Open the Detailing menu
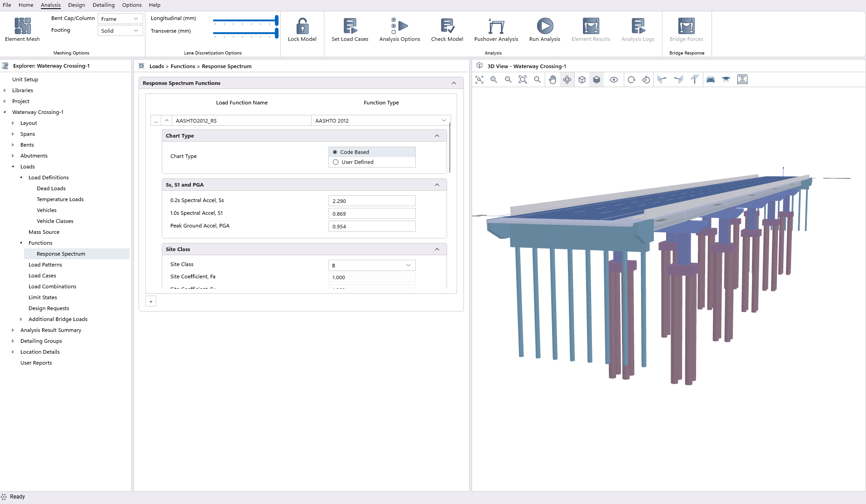The image size is (866, 504). [104, 5]
